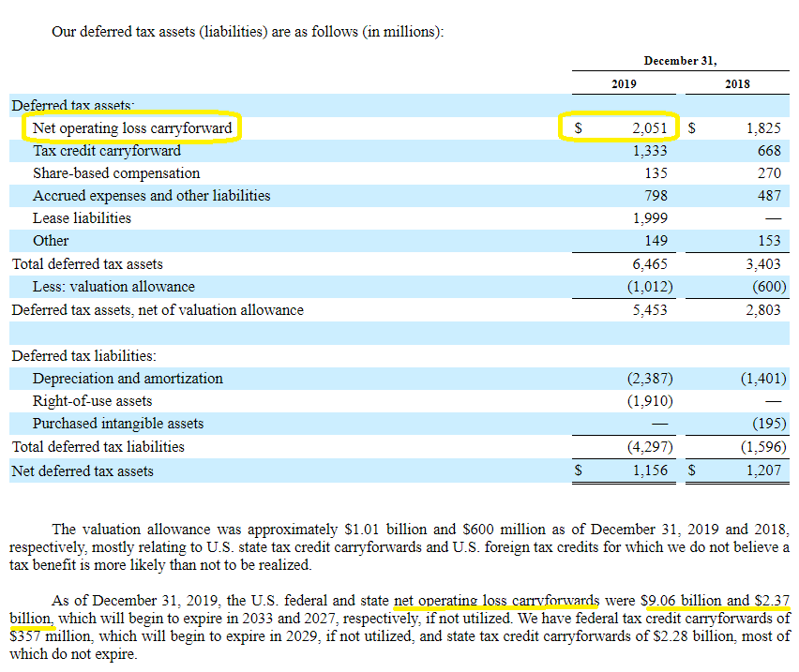Click the 6,465 total deferred tax assets value
799x672 pixels.
pyautogui.click(x=650, y=264)
